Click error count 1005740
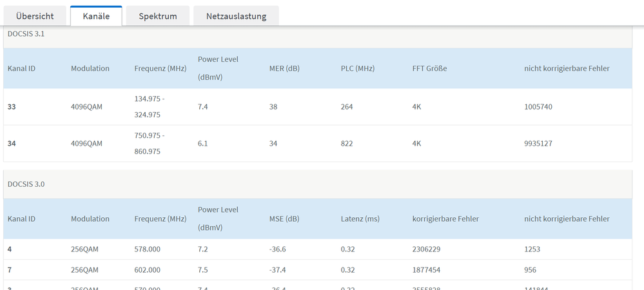644x290 pixels. pyautogui.click(x=538, y=107)
